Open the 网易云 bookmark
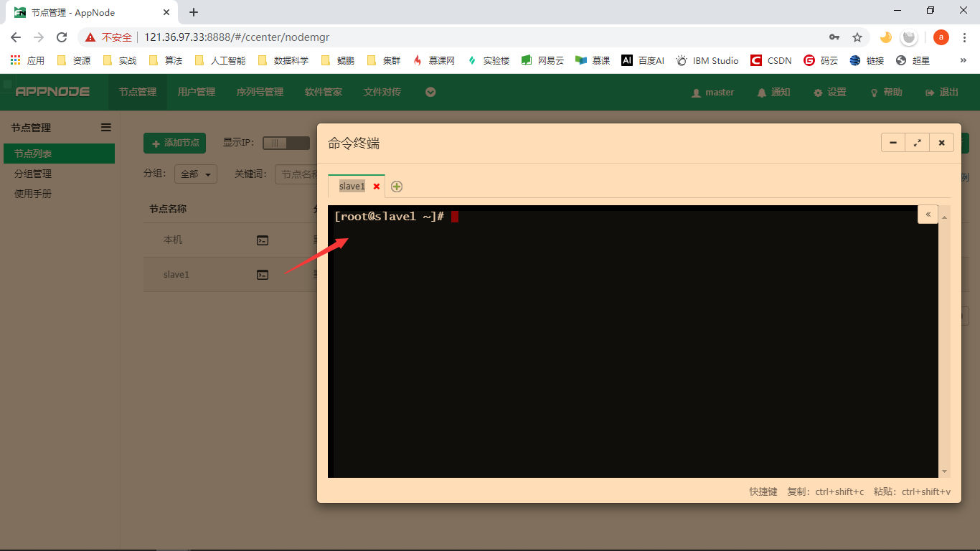This screenshot has height=551, width=980. coord(543,60)
